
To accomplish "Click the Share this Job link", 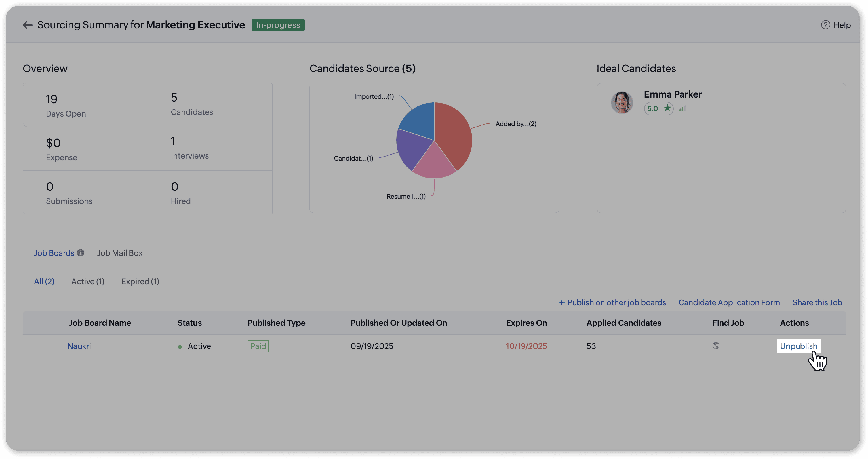I will (817, 303).
